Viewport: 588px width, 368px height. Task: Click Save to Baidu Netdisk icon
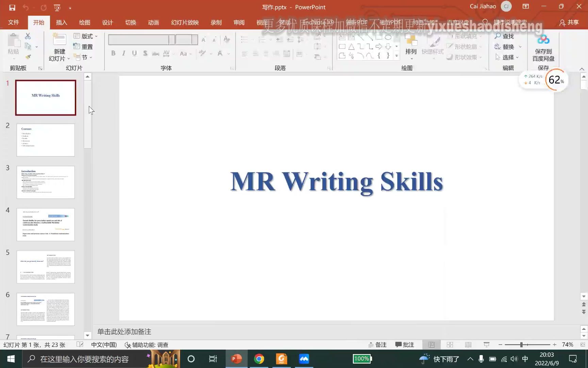[543, 40]
